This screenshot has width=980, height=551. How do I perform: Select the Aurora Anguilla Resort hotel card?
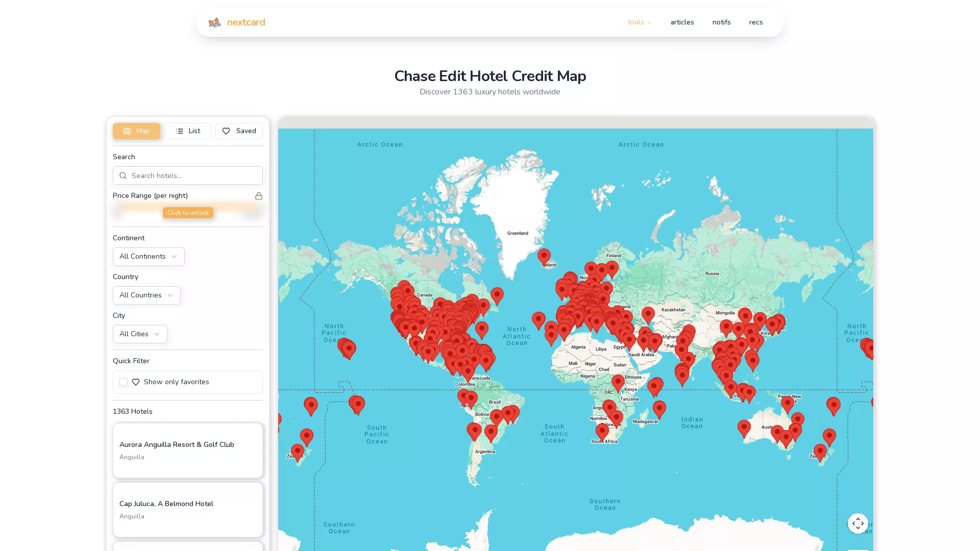(x=188, y=450)
